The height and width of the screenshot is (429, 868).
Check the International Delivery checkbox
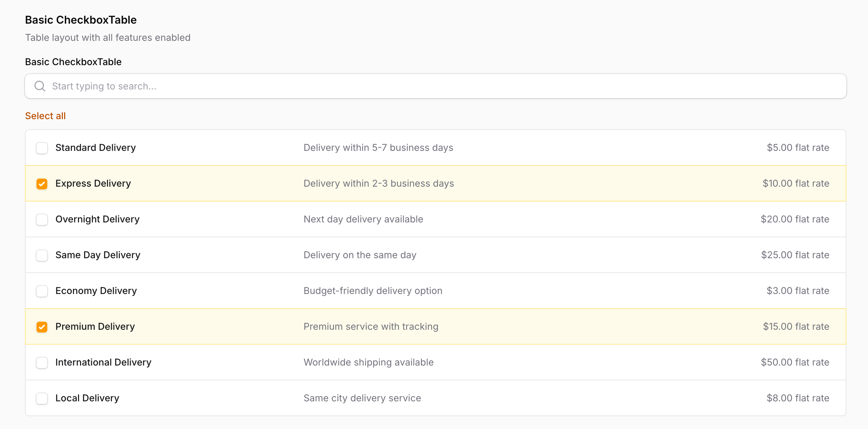(42, 363)
